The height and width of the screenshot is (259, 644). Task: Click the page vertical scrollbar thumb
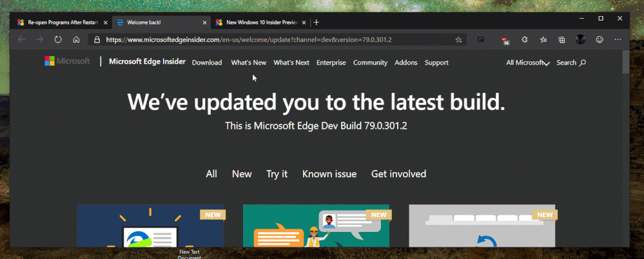[x=625, y=62]
